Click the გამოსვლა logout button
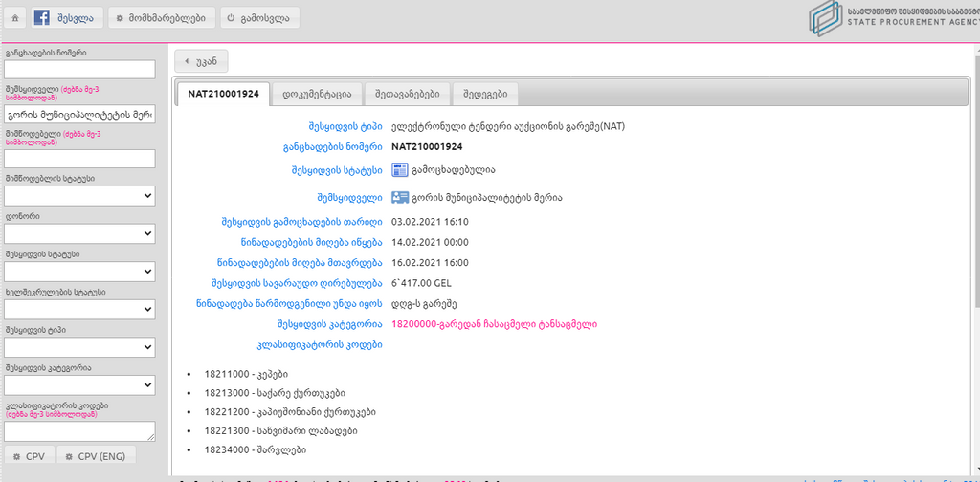Image resolution: width=980 pixels, height=482 pixels. [259, 18]
